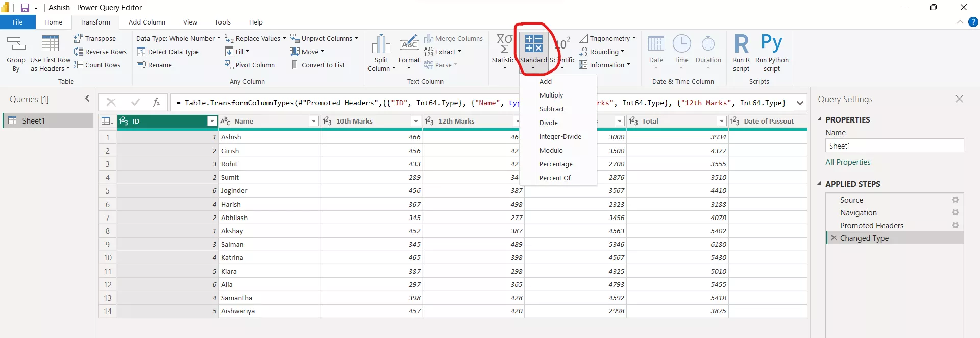This screenshot has height=338, width=980.
Task: Open Navigation step settings gear
Action: (955, 212)
